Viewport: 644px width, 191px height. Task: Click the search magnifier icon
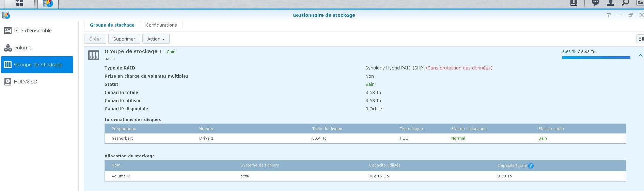[x=625, y=3]
